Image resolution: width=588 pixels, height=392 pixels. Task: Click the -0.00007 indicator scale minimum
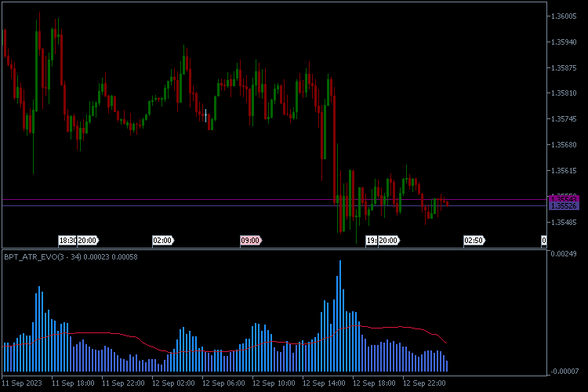point(564,372)
